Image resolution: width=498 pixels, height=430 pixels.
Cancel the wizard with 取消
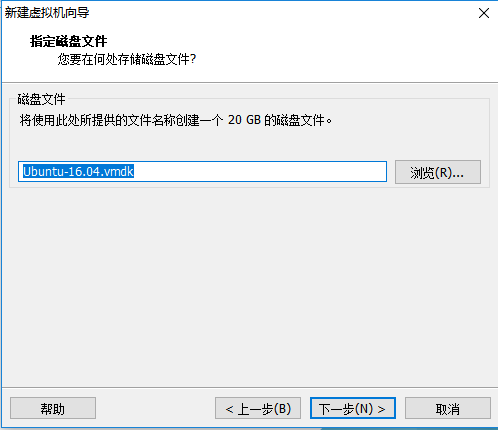(448, 408)
